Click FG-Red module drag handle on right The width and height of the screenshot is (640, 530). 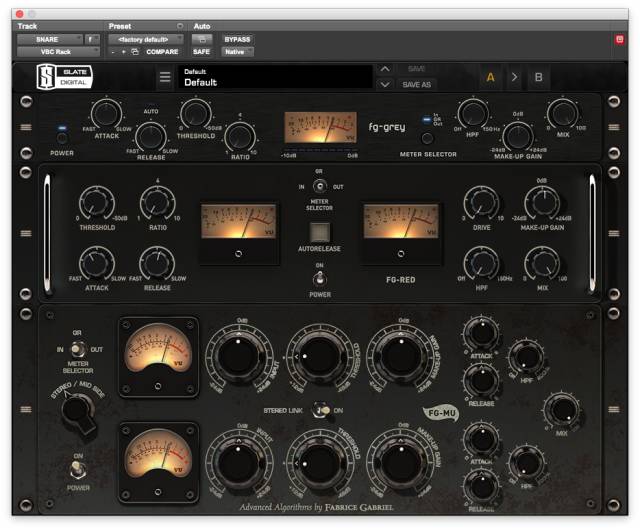614,234
